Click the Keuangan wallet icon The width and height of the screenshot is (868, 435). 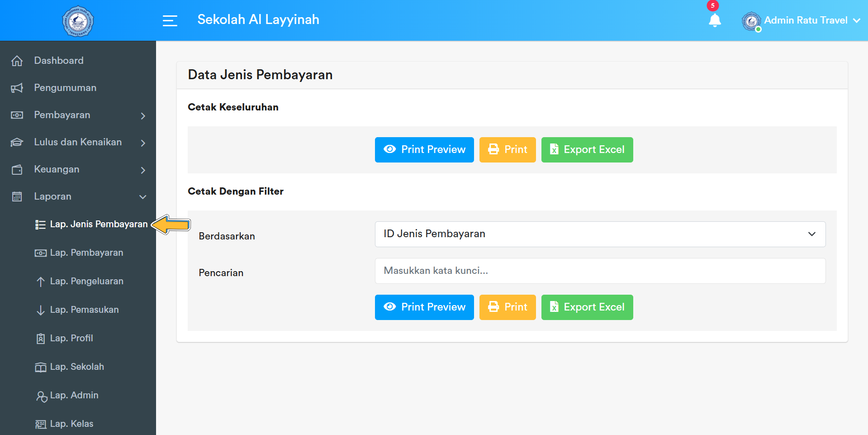pos(17,169)
